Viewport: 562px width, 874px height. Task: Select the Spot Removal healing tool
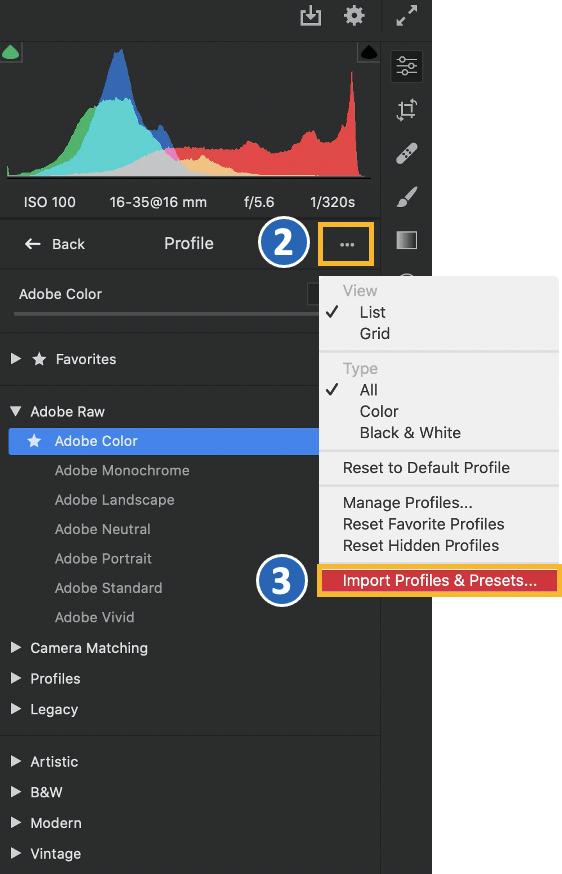406,153
